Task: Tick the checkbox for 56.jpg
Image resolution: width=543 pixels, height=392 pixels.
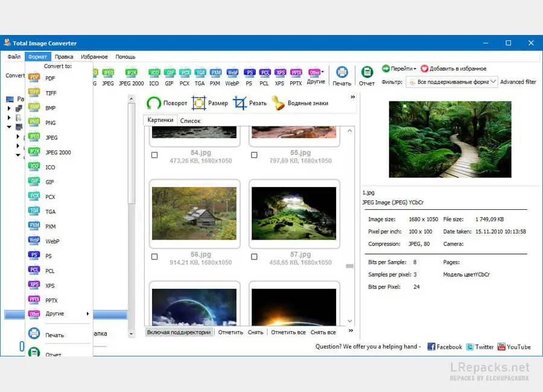Action: [x=154, y=256]
